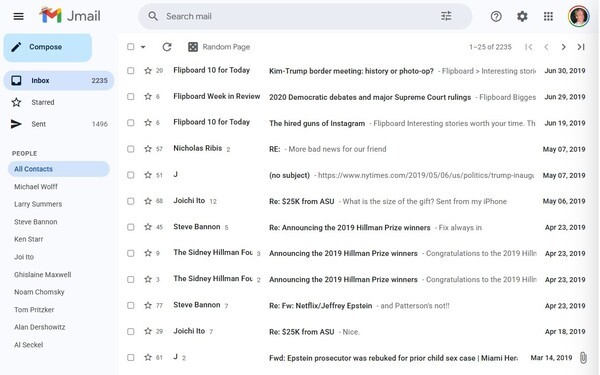Filter by contact Alan Dershowitz
Viewport: 600px width, 375px height.
pos(39,327)
